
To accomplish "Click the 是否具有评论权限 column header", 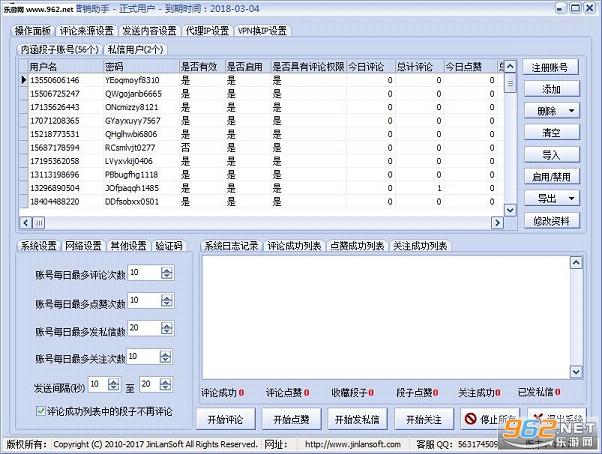I will point(308,67).
